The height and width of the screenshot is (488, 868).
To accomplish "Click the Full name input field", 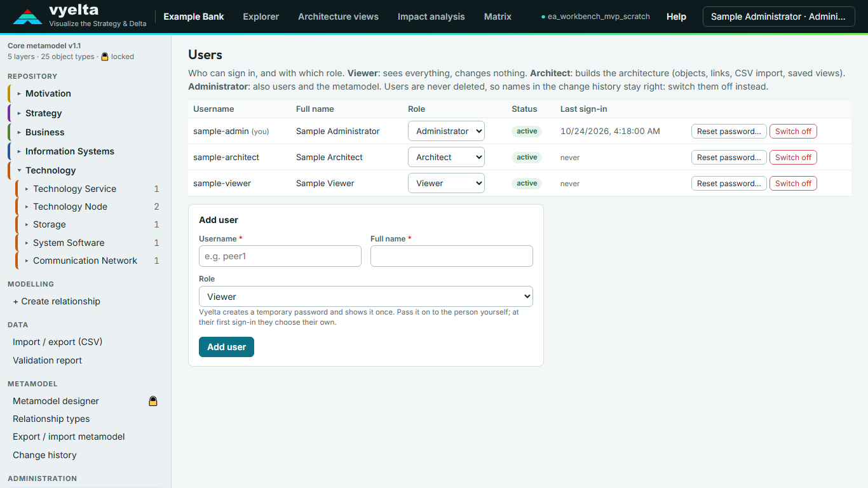I will click(x=452, y=256).
